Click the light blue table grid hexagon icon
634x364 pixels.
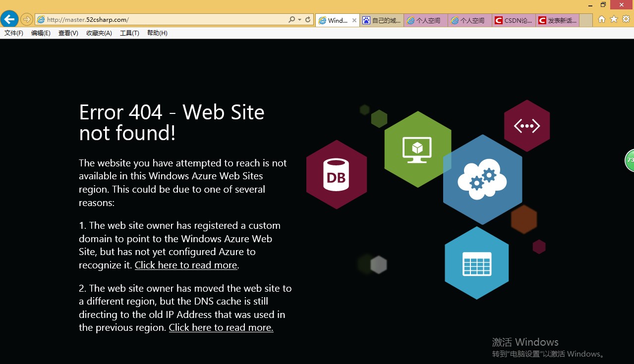(x=477, y=263)
